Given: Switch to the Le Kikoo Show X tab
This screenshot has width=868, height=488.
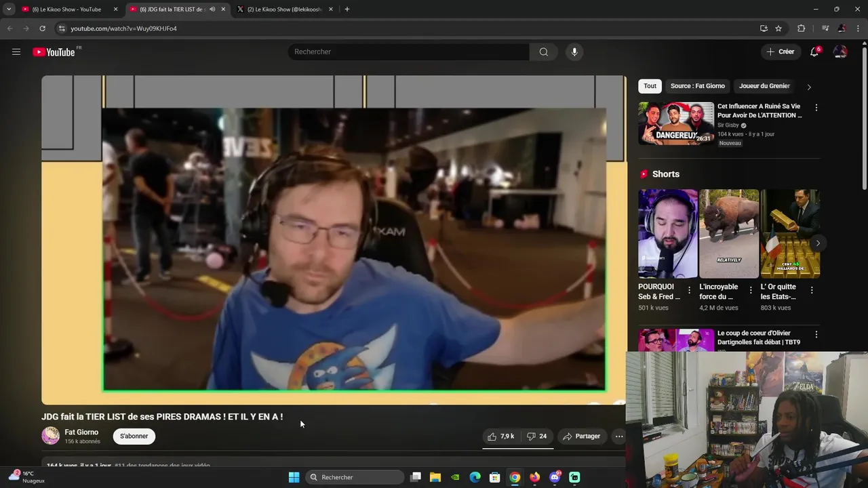Looking at the screenshot, I should coord(284,9).
